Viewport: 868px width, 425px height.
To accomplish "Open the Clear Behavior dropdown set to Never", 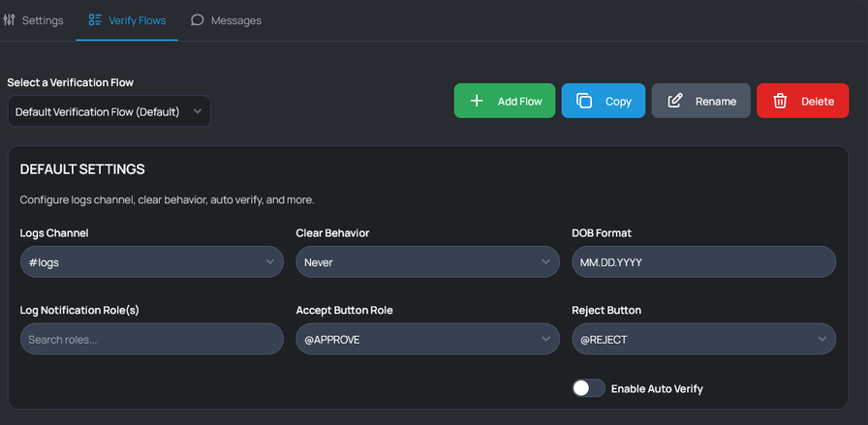I will point(427,261).
